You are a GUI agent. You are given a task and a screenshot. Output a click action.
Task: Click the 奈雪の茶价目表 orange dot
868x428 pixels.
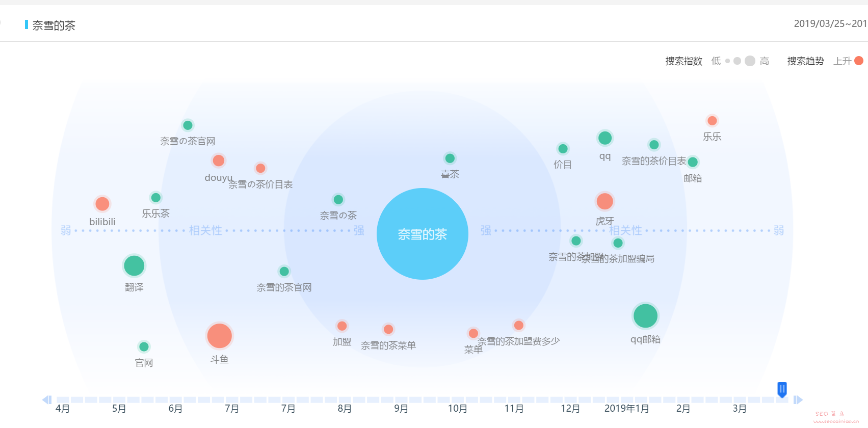(x=260, y=168)
